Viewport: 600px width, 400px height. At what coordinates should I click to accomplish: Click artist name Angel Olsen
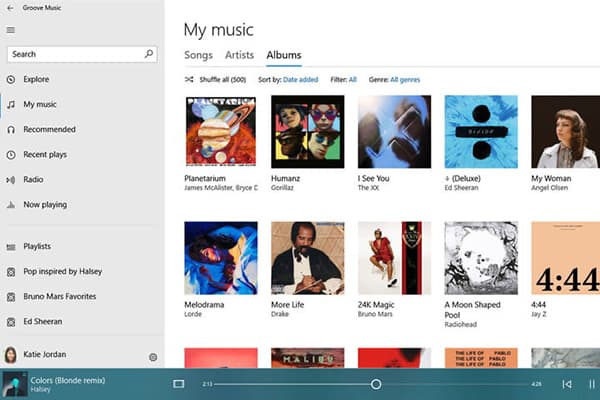pyautogui.click(x=549, y=188)
